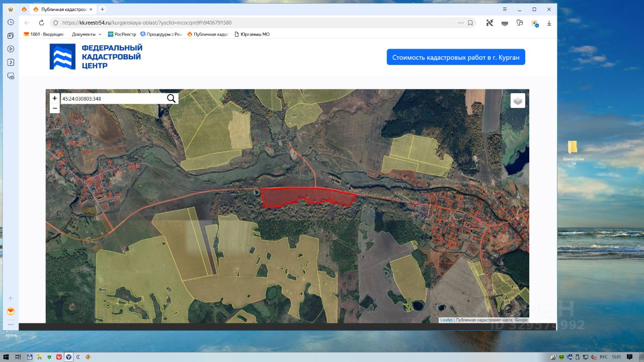Open a new browser tab
Screen dimensions: 644x362
click(103, 9)
